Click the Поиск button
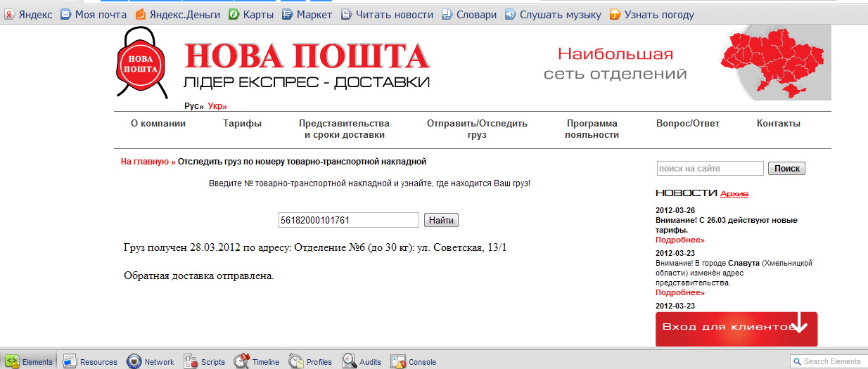The width and height of the screenshot is (868, 369). [786, 169]
